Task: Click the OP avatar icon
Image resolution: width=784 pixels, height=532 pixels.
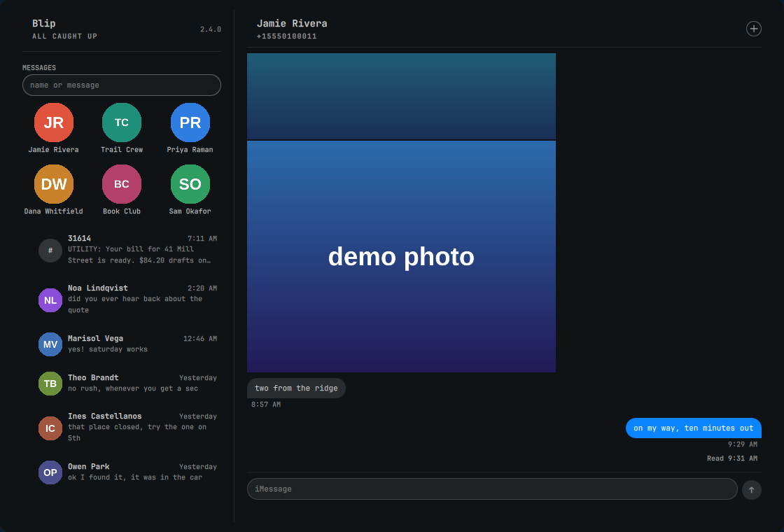Action: pos(50,472)
